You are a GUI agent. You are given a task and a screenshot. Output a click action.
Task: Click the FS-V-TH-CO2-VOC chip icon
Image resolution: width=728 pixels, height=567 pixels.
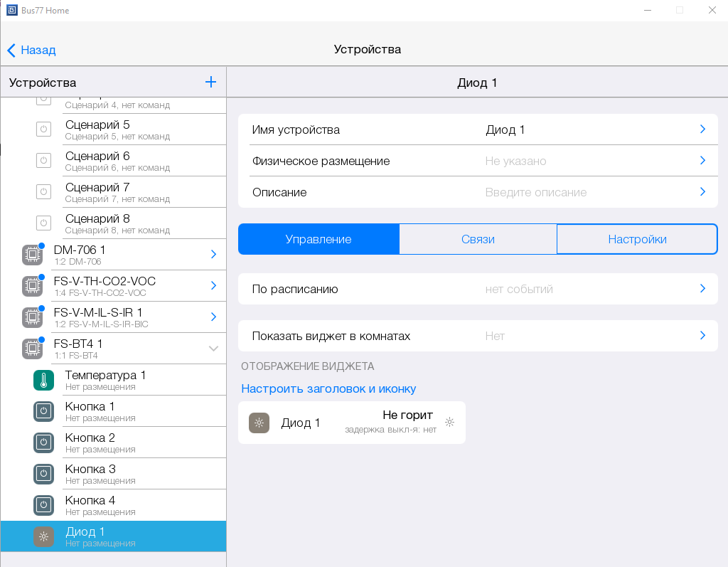pos(32,286)
